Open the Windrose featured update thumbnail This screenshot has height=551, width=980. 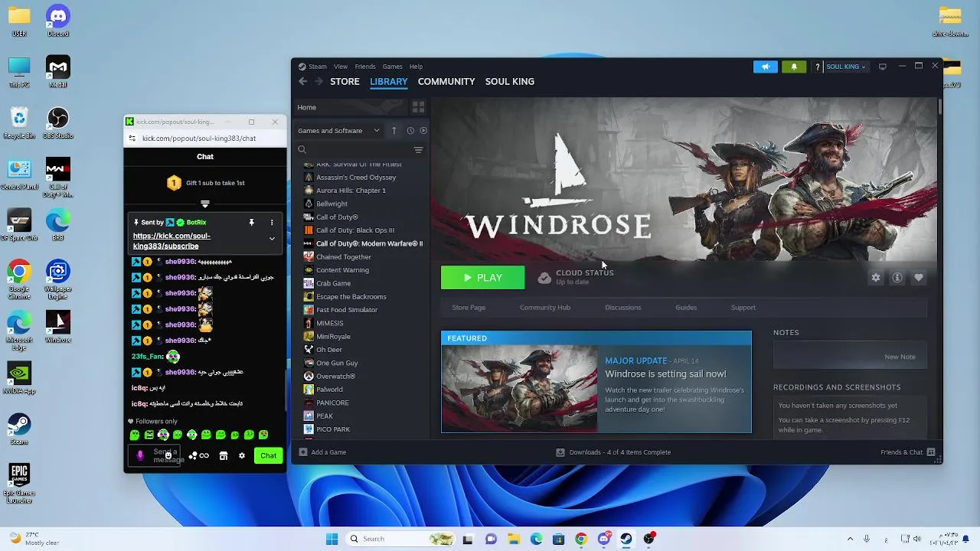tap(519, 389)
